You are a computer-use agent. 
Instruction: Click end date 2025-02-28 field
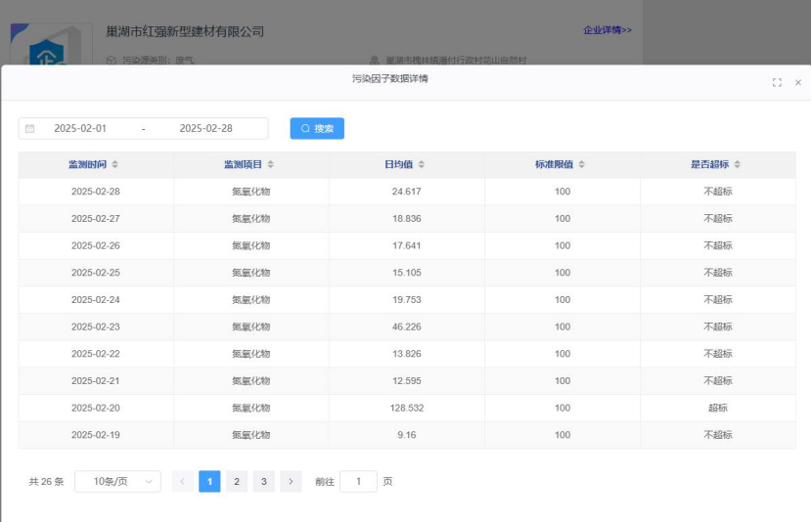tap(205, 129)
